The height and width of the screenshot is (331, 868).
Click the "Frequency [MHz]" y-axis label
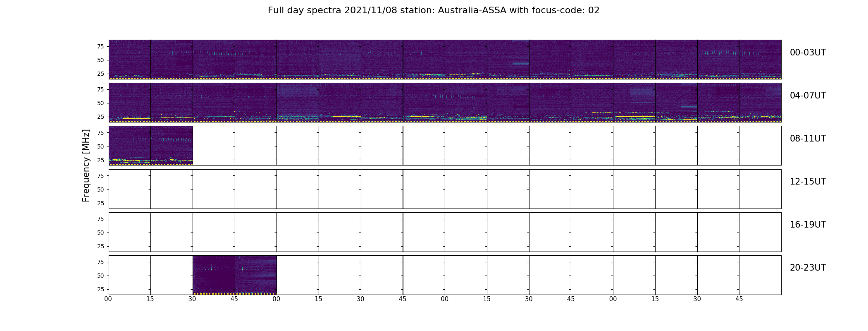(86, 165)
